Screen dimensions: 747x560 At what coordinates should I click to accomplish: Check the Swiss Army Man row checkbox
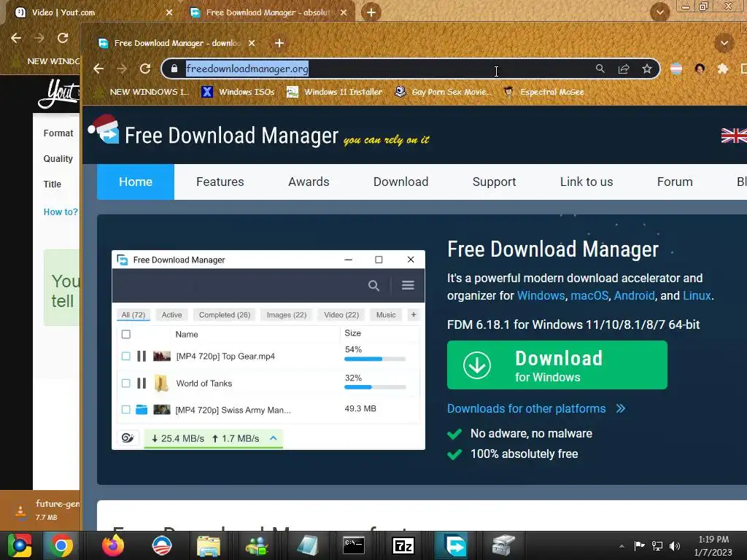click(125, 410)
